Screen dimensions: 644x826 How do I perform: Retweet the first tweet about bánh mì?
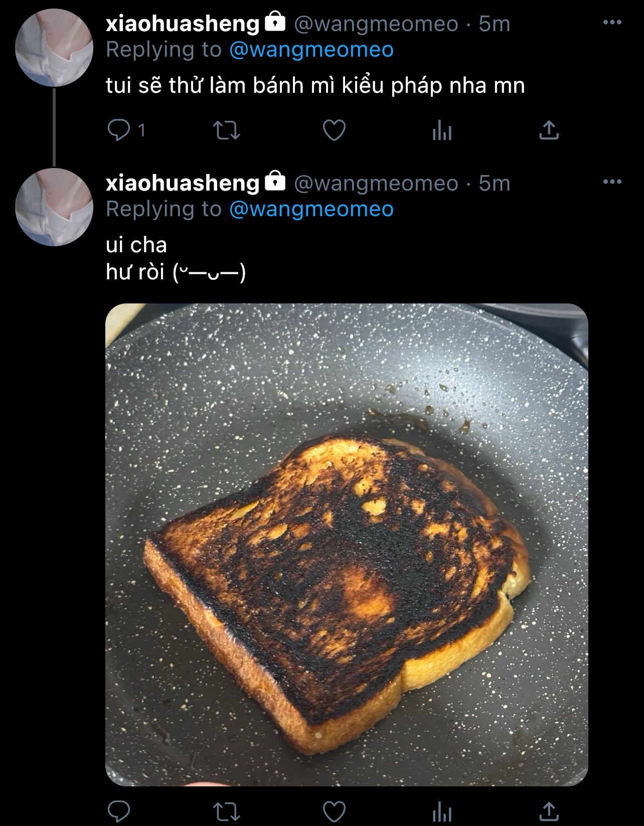pos(227,130)
